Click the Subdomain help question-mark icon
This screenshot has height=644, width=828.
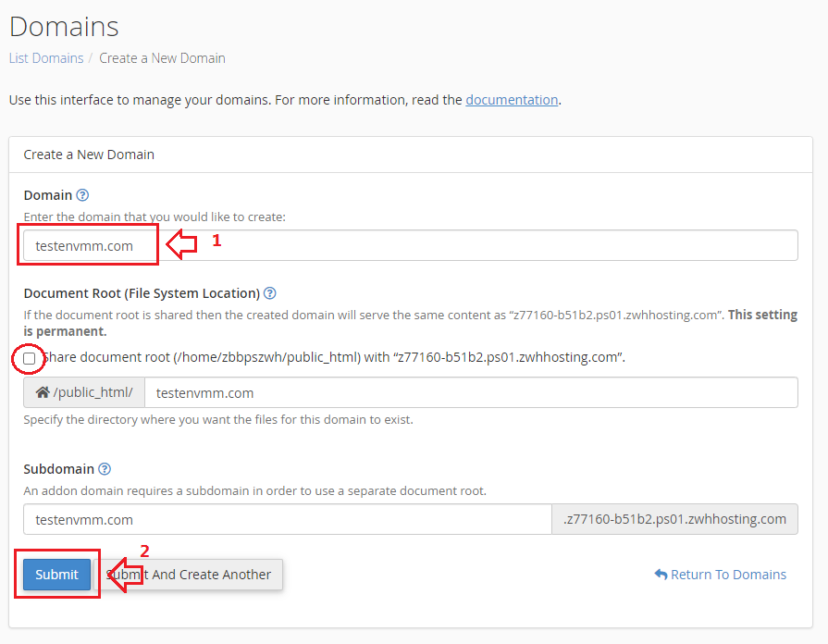tap(105, 468)
